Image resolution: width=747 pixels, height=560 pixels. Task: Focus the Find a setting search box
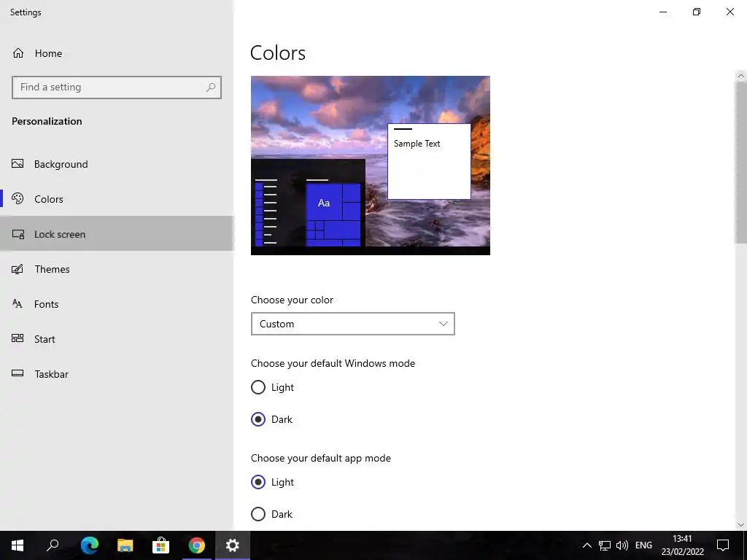[x=117, y=87]
